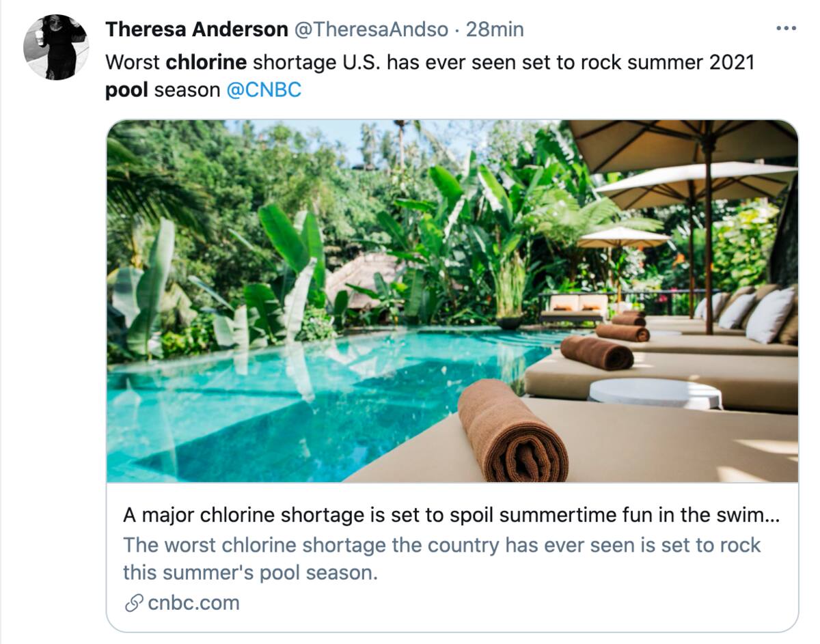Open the card description about worst chlorine shortage
820x644 pixels.
point(441,559)
